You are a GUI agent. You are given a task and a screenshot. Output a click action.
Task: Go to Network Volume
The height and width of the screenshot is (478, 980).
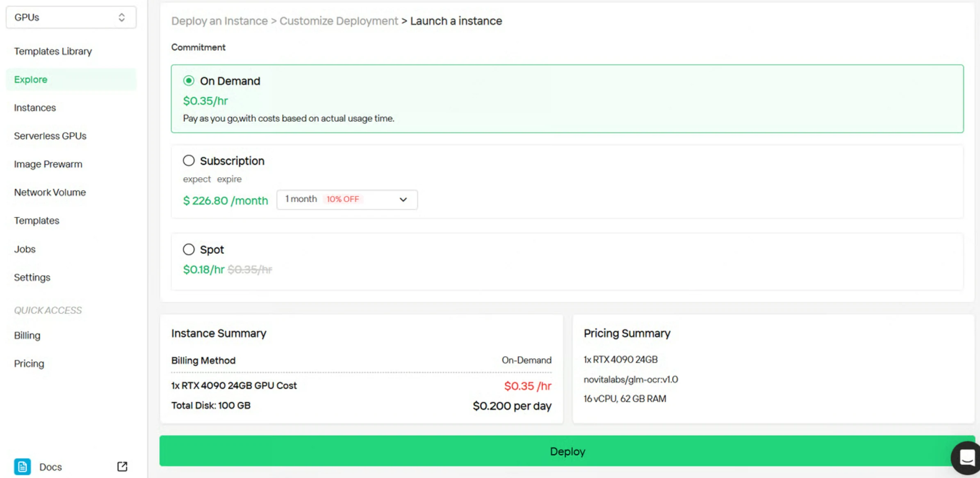point(50,193)
